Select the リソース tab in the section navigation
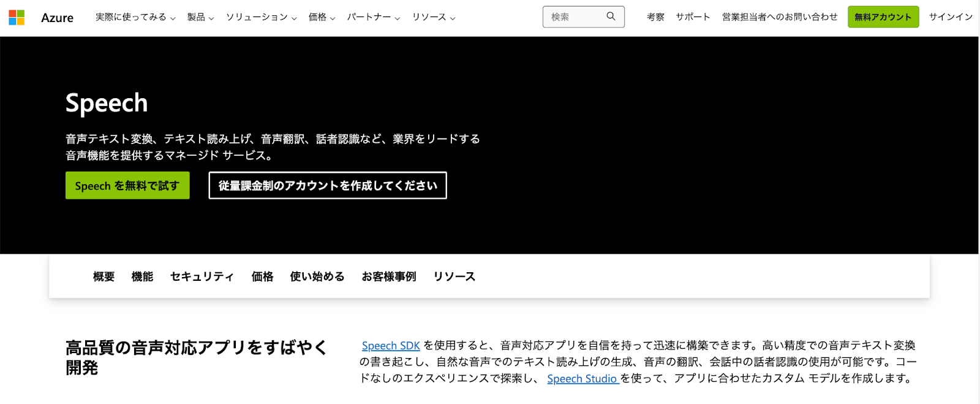Screen dimensions: 980x404 click(454, 276)
